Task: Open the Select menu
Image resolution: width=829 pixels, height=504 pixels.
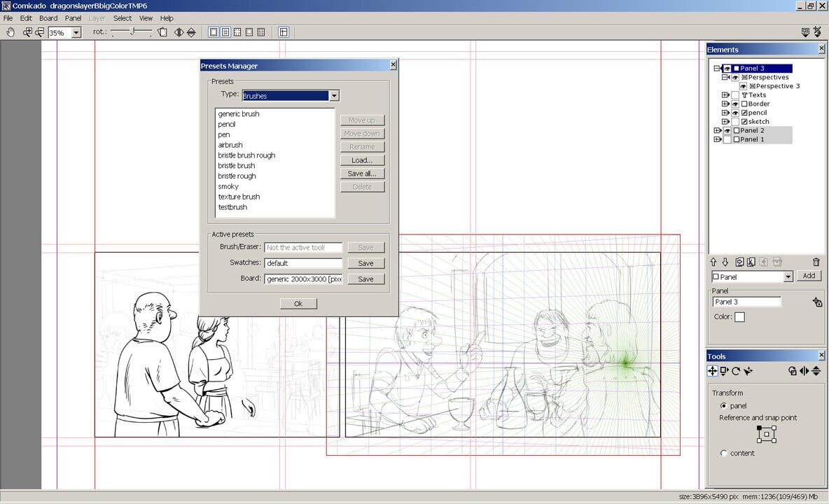Action: point(123,17)
